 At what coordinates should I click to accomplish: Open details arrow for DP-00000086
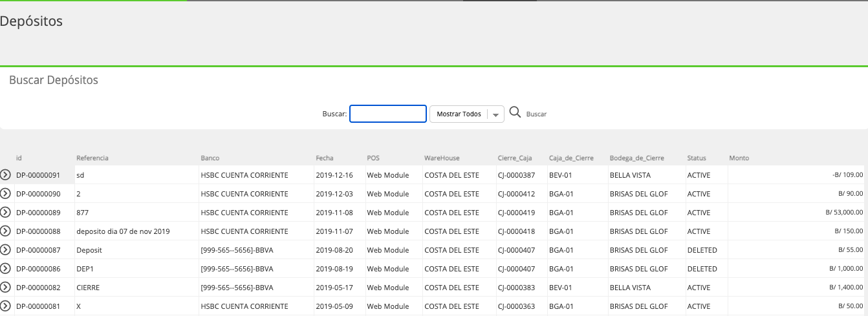[x=6, y=268]
